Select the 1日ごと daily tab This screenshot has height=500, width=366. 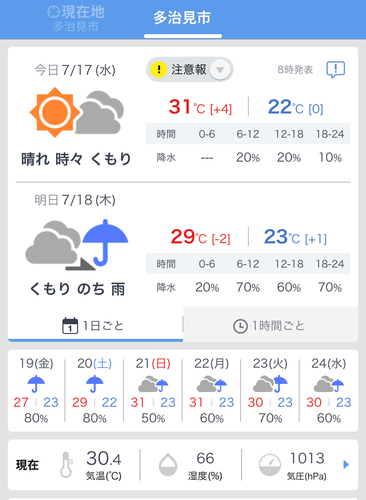point(95,324)
